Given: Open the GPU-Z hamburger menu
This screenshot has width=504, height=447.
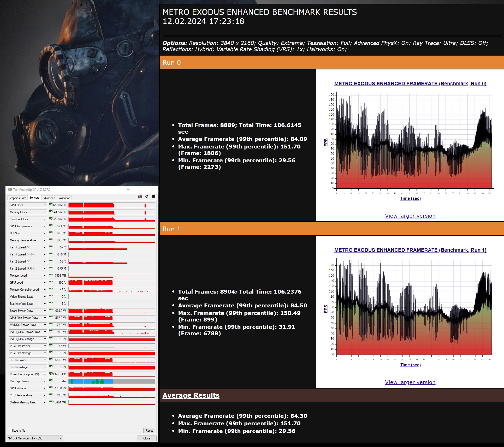Looking at the screenshot, I should [154, 196].
